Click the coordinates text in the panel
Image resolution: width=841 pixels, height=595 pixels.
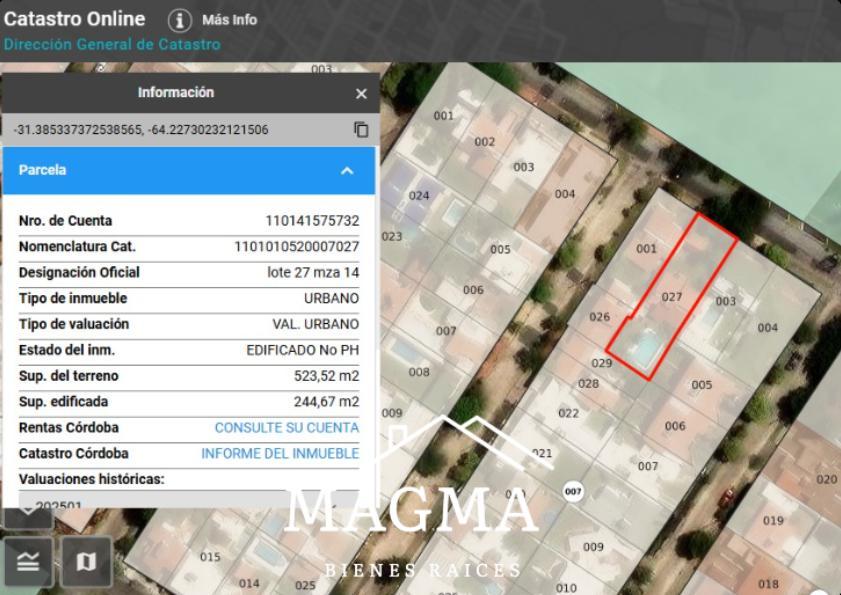[141, 130]
